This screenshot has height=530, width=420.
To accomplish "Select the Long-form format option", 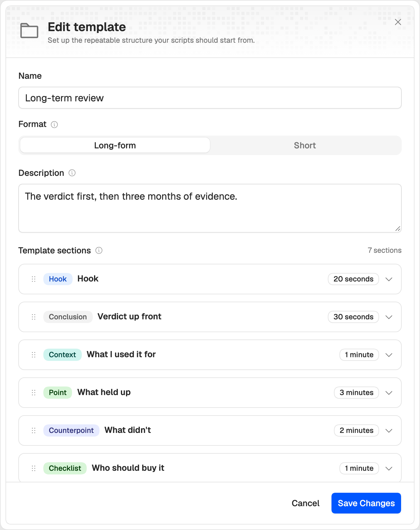I will (115, 145).
